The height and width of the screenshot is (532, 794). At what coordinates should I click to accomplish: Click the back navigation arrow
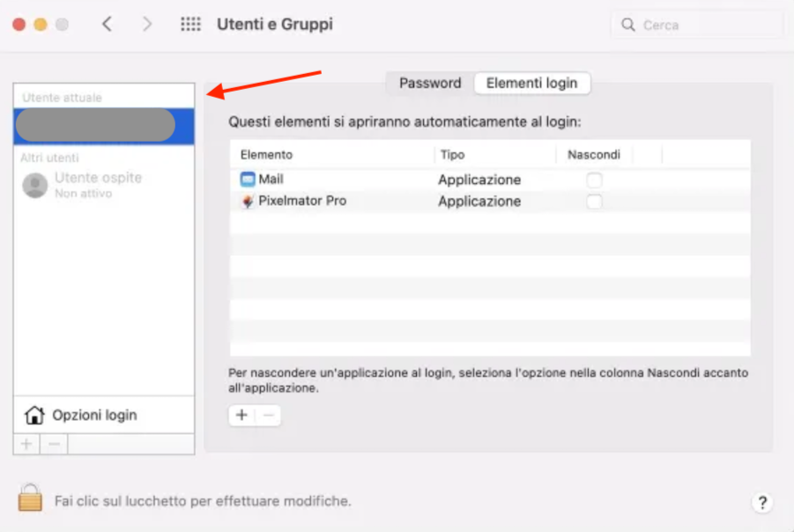[107, 24]
